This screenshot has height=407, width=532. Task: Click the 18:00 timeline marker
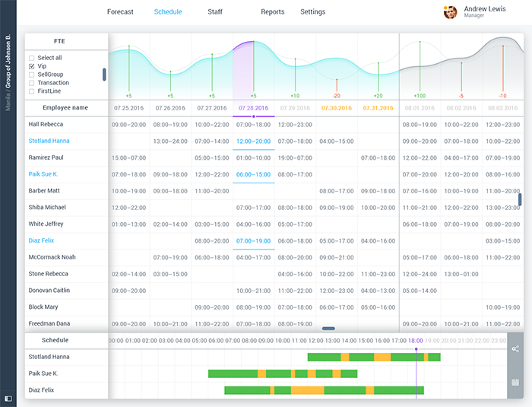(416, 341)
